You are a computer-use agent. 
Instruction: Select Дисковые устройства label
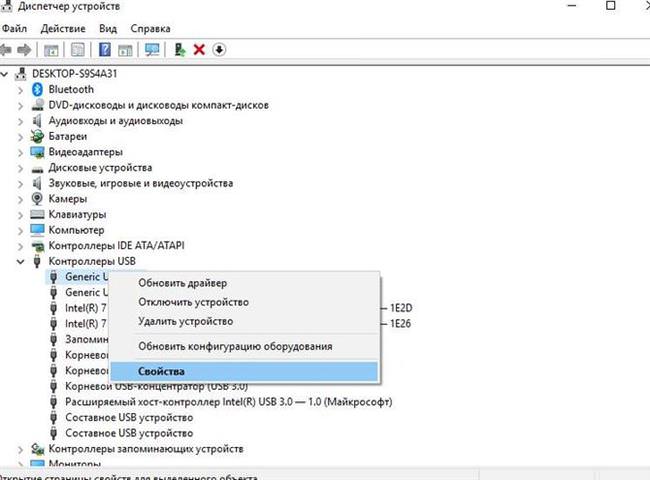pyautogui.click(x=100, y=167)
